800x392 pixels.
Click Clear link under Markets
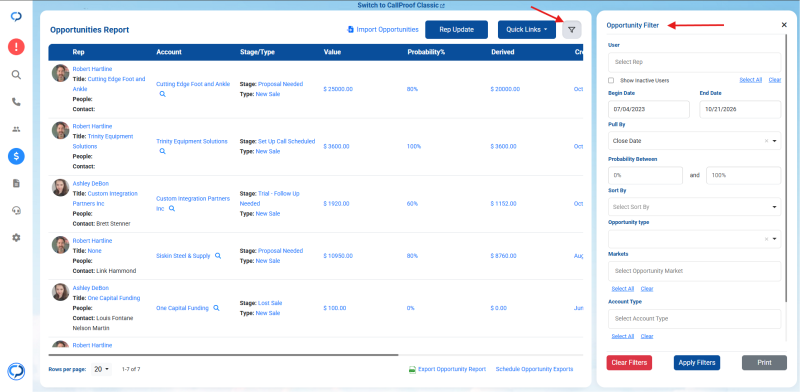click(647, 289)
